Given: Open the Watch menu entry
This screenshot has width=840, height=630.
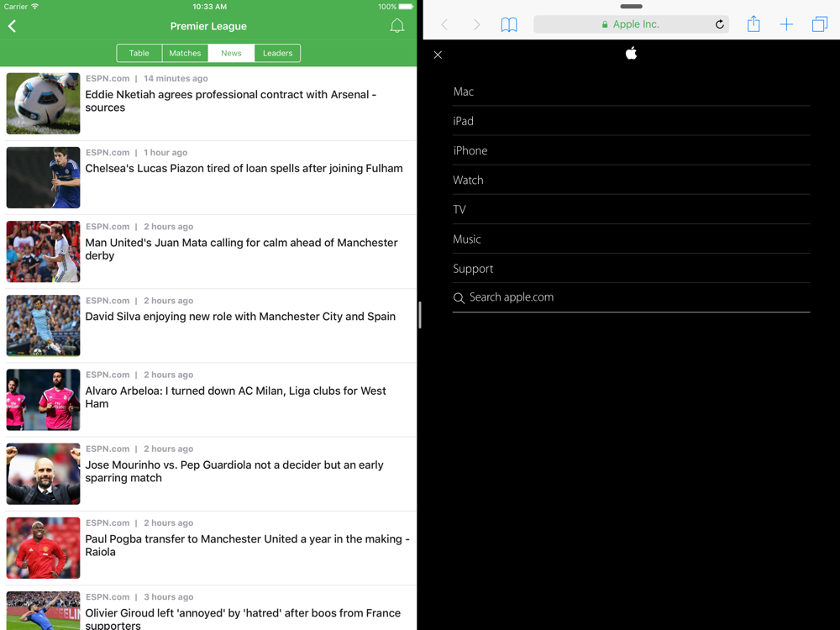Looking at the screenshot, I should point(631,180).
